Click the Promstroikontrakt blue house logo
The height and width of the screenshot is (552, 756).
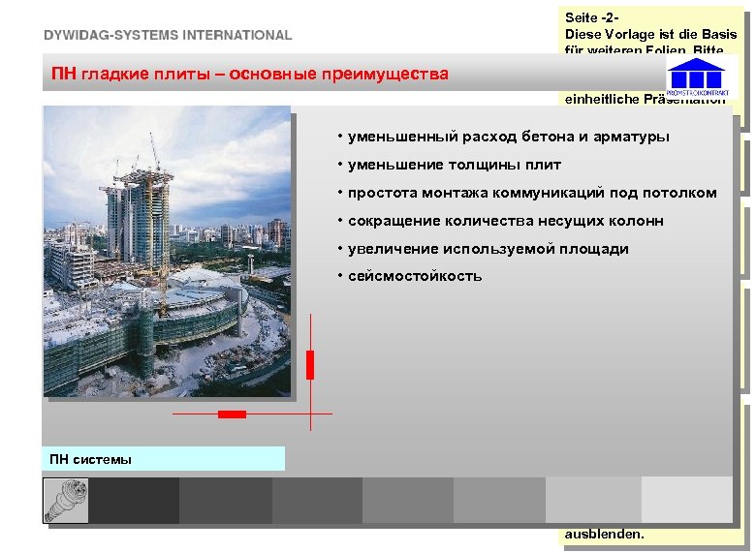pos(697,77)
